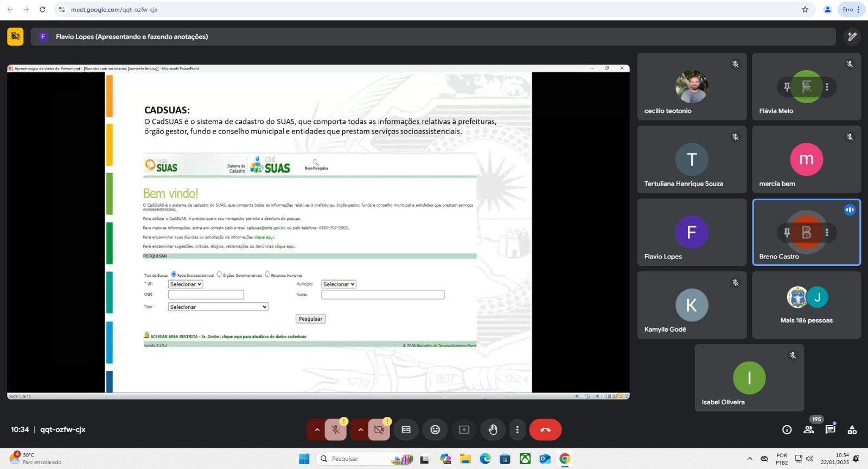Image resolution: width=868 pixels, height=469 pixels.
Task: Pin Flávia Melo's video tile
Action: [787, 87]
